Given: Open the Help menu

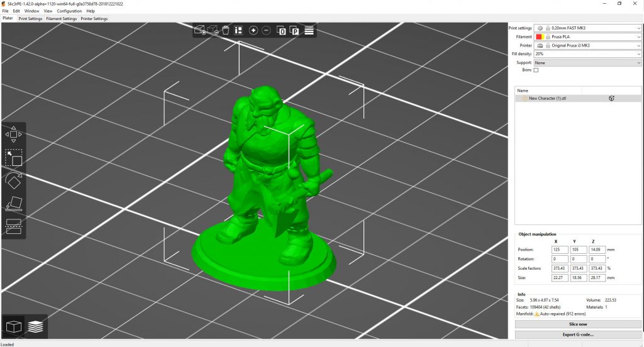Looking at the screenshot, I should pyautogui.click(x=91, y=11).
